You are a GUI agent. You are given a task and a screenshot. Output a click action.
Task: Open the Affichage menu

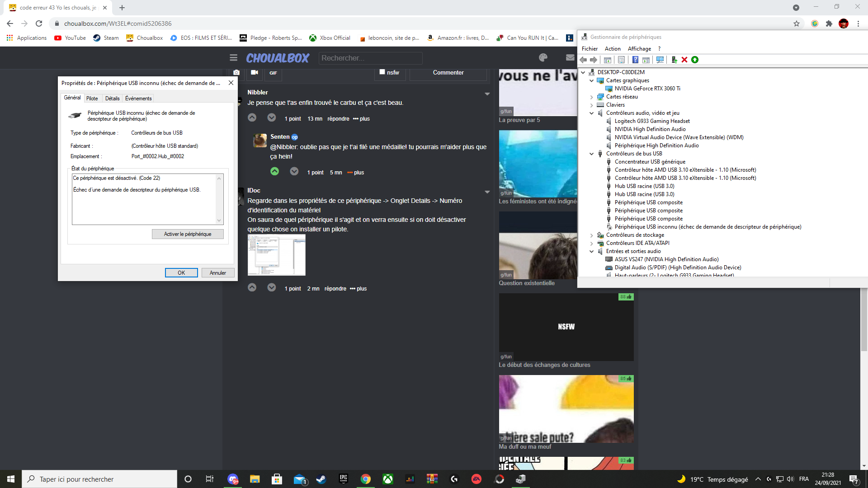639,48
